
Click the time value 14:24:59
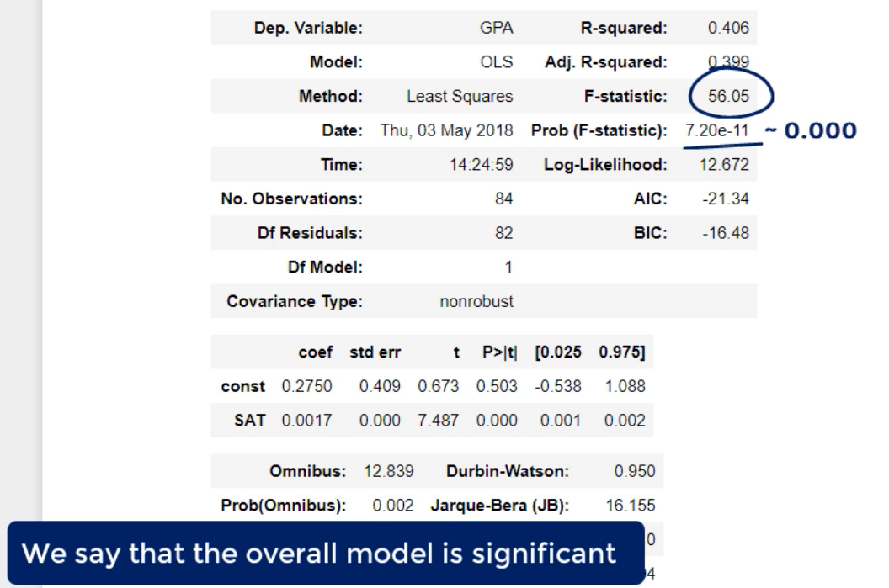[x=481, y=165]
